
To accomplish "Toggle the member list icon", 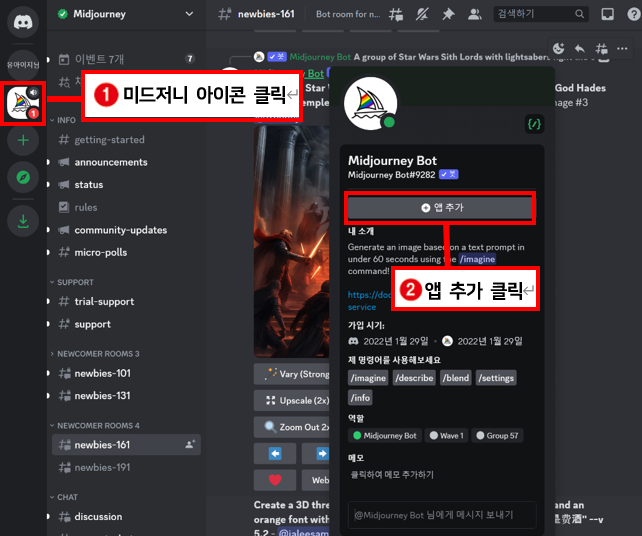I will pos(475,14).
